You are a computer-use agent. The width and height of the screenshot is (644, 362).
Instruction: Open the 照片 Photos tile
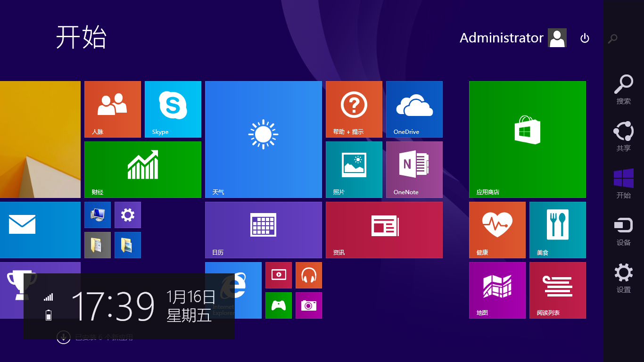[x=354, y=170]
